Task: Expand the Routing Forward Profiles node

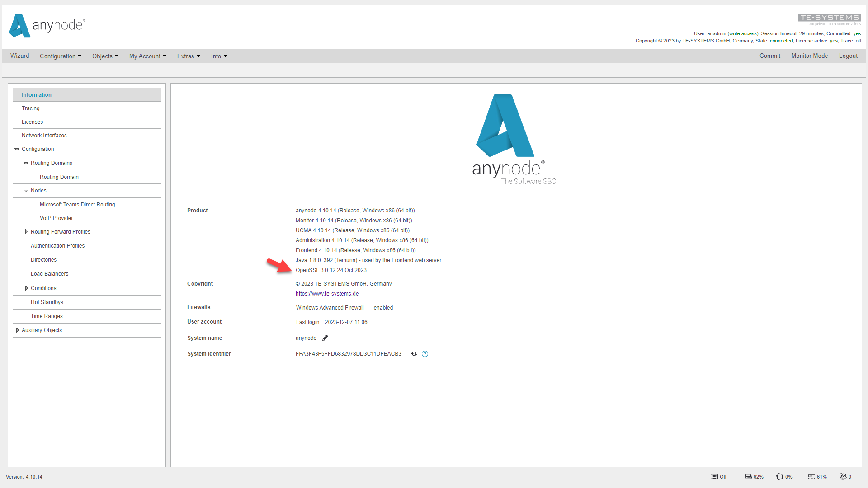Action: [x=26, y=232]
